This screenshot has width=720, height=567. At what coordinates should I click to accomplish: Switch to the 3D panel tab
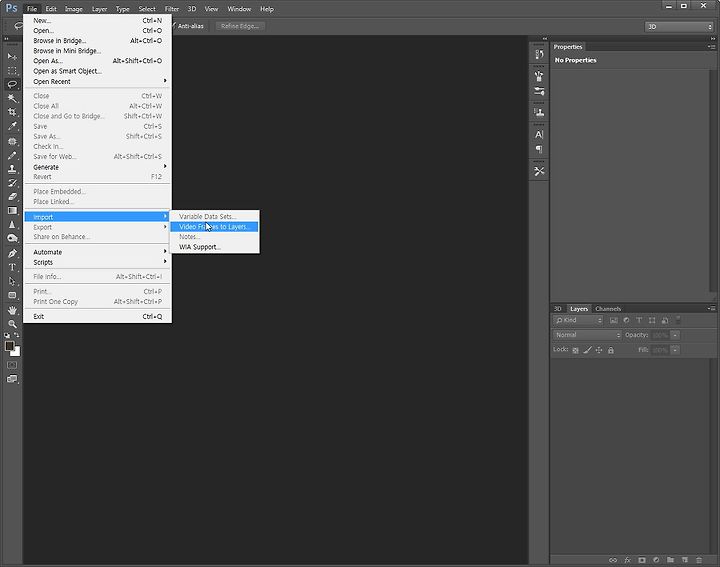(557, 309)
